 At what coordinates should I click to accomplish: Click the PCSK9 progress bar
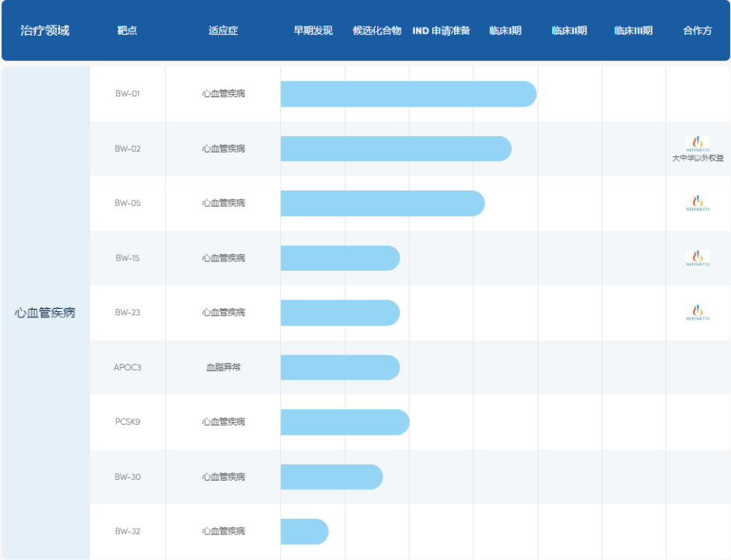click(345, 422)
